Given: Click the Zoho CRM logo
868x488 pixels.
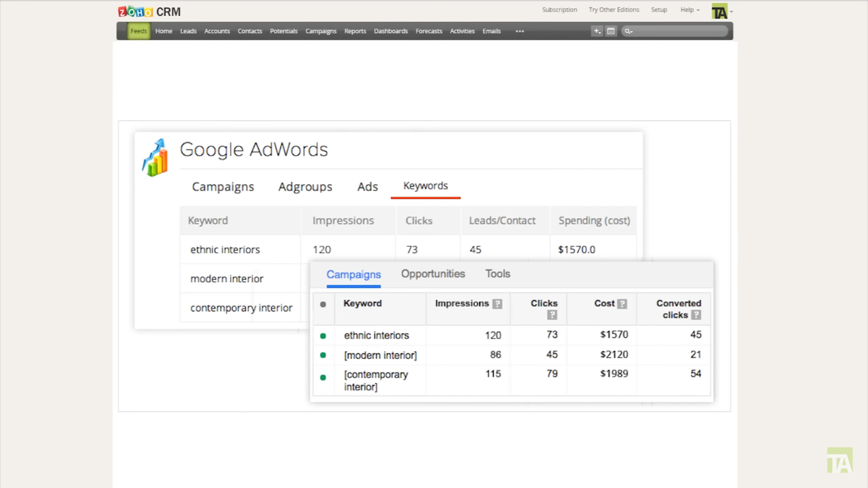Looking at the screenshot, I should [149, 11].
